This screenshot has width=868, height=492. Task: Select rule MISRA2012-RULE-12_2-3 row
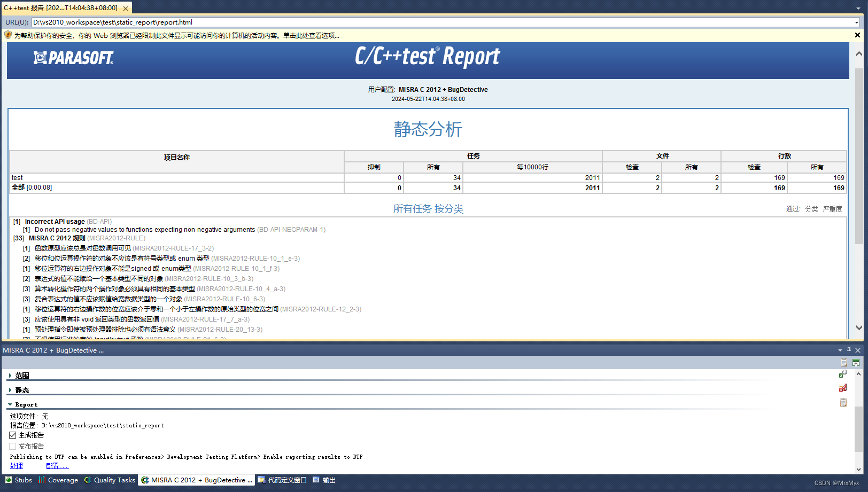[x=192, y=309]
